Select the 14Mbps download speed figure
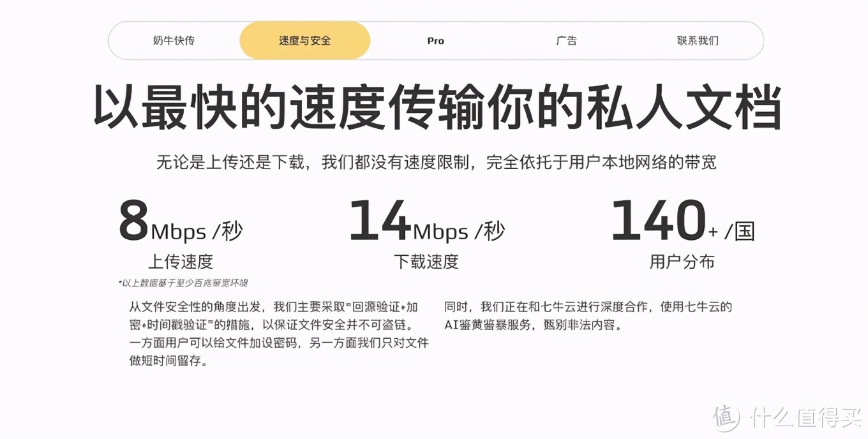 428,223
